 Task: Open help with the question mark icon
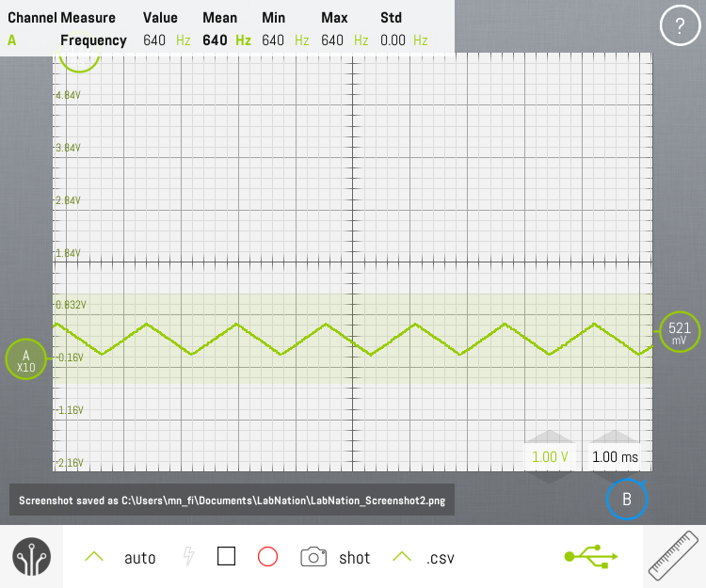(680, 26)
